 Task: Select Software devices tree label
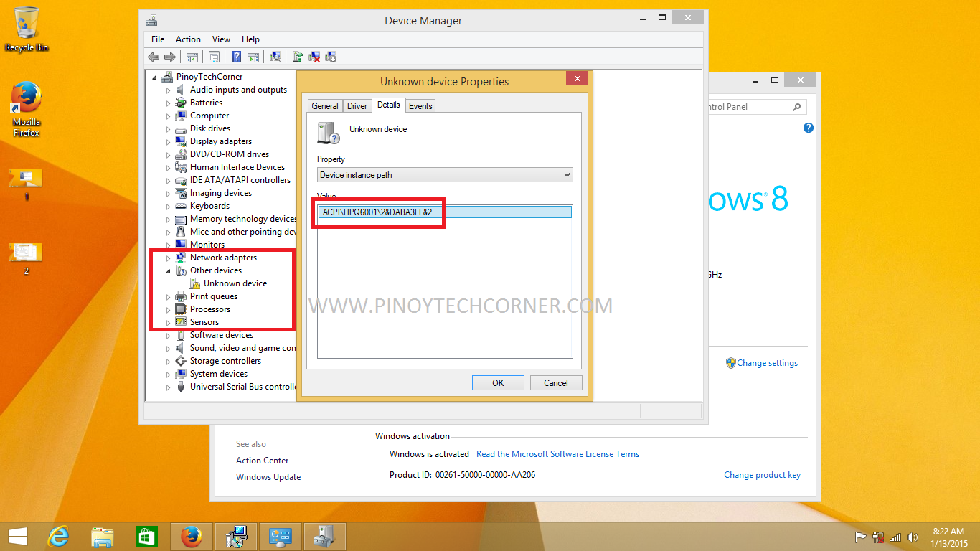point(222,335)
